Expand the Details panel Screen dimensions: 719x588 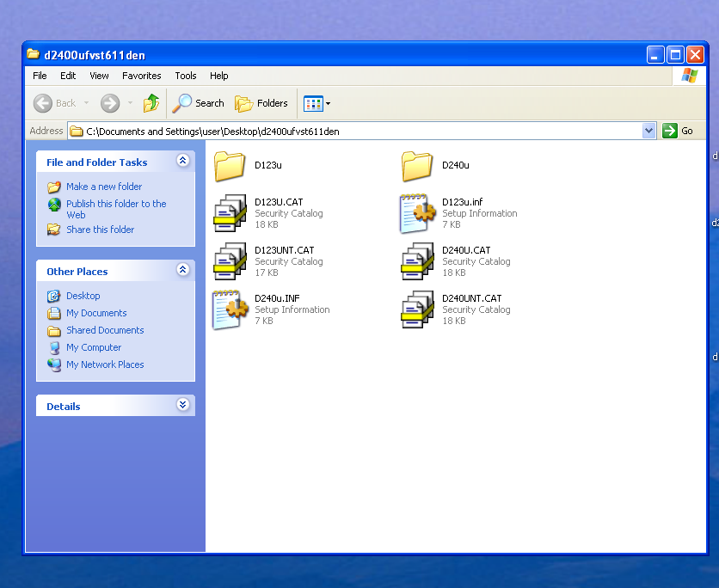click(183, 404)
